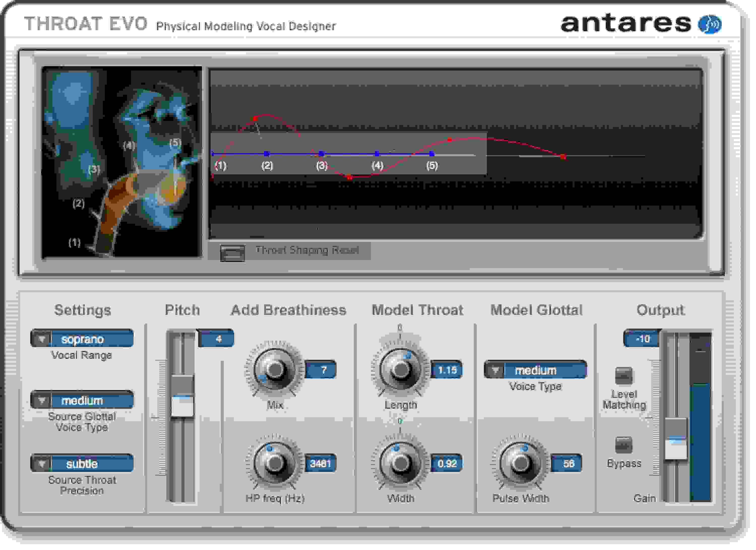Click the Width knob in Model Throat

pos(399,463)
